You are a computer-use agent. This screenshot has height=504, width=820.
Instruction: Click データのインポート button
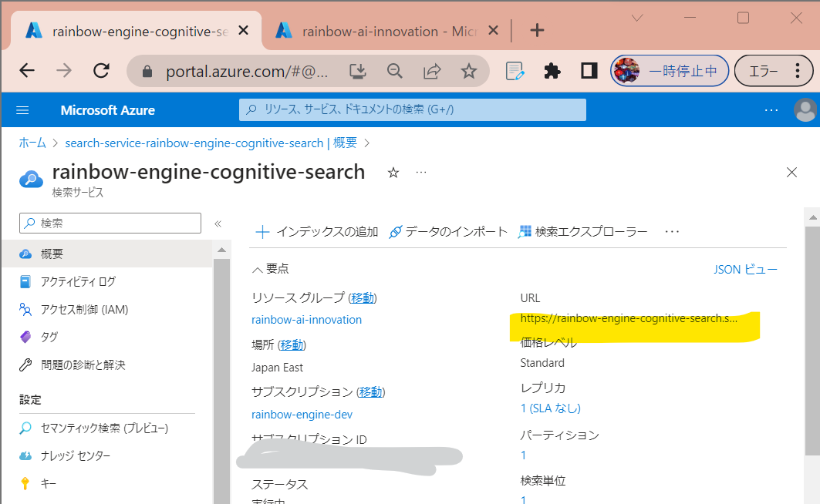(448, 231)
